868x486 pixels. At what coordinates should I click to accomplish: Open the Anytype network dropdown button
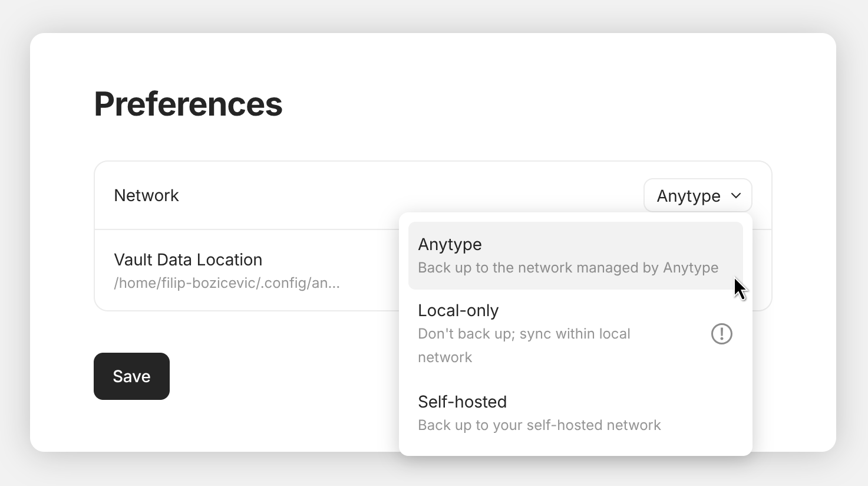(697, 196)
